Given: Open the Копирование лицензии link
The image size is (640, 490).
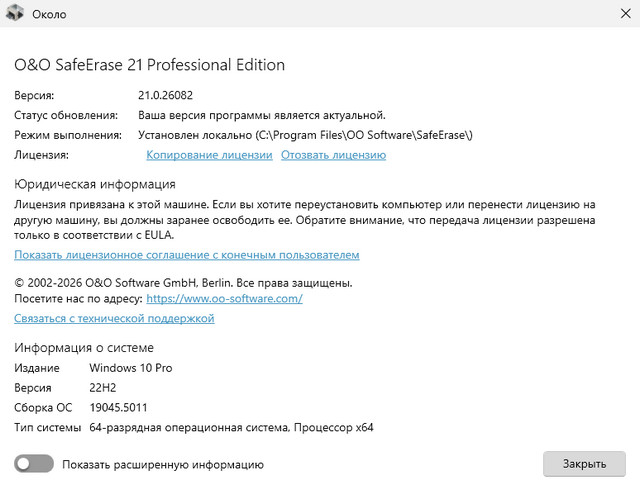Looking at the screenshot, I should click(209, 155).
